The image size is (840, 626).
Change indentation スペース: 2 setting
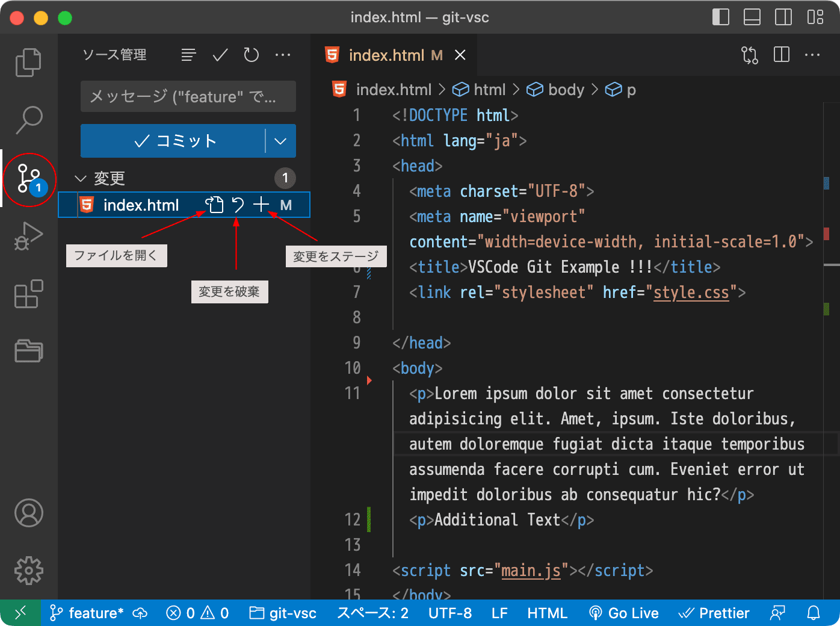(x=372, y=613)
